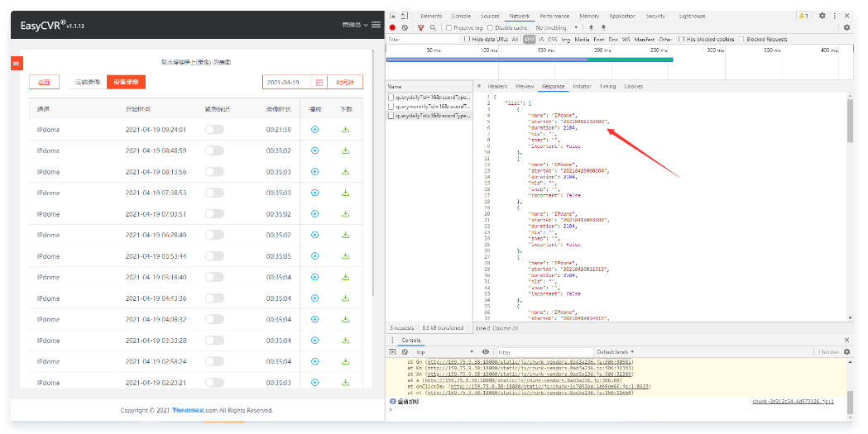Switch to 云端录像 cloud recordings
Image resolution: width=868 pixels, height=434 pixels.
(88, 82)
